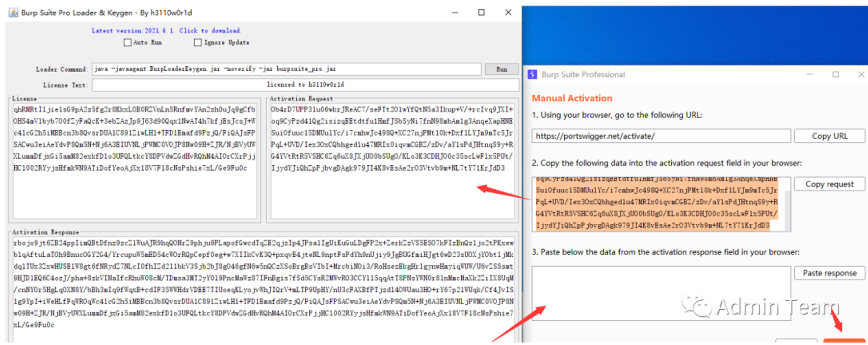
Task: Click the 'licensed to h3110w0r1d' text
Action: click(x=305, y=85)
